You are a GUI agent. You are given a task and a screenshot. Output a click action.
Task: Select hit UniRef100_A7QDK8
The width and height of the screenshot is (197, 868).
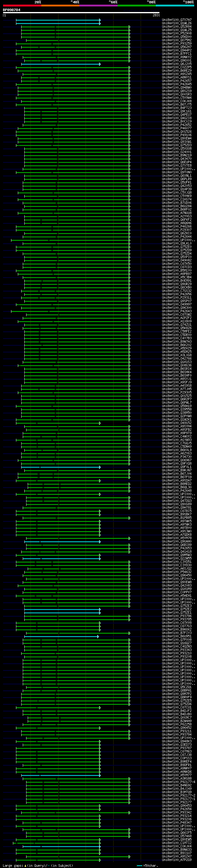[x=177, y=535]
